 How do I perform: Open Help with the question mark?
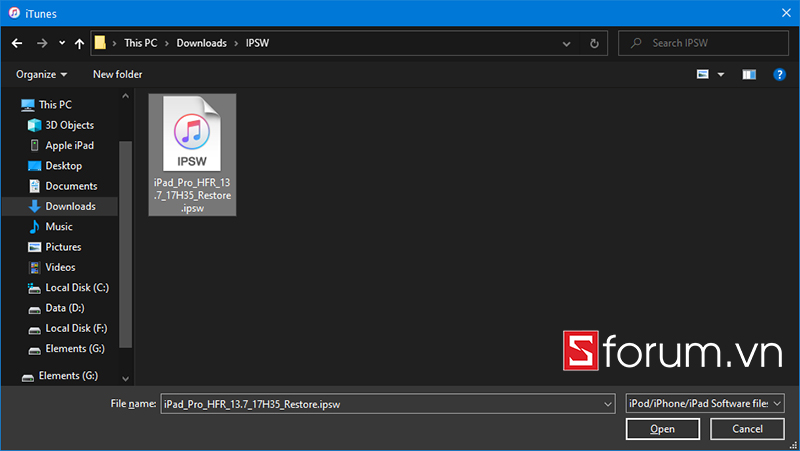(779, 74)
